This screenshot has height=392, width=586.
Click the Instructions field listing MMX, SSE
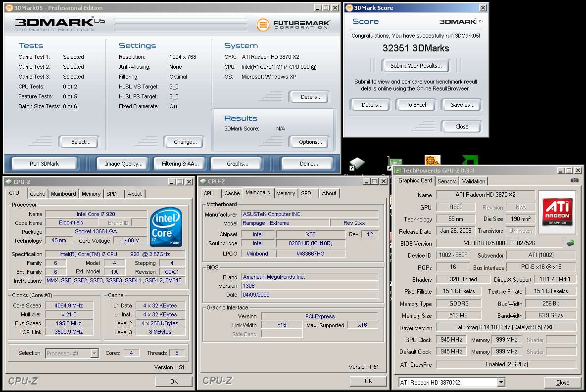click(115, 280)
